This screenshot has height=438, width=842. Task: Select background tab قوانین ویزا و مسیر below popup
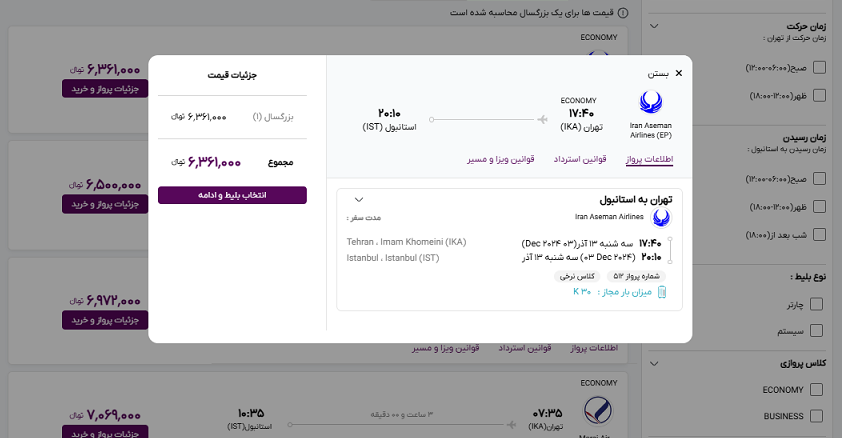click(446, 348)
